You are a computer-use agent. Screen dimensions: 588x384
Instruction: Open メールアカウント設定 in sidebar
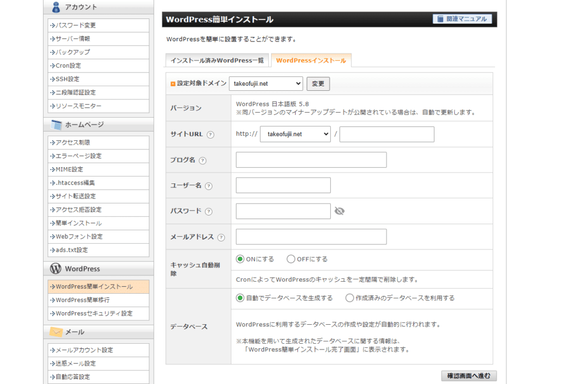98,350
